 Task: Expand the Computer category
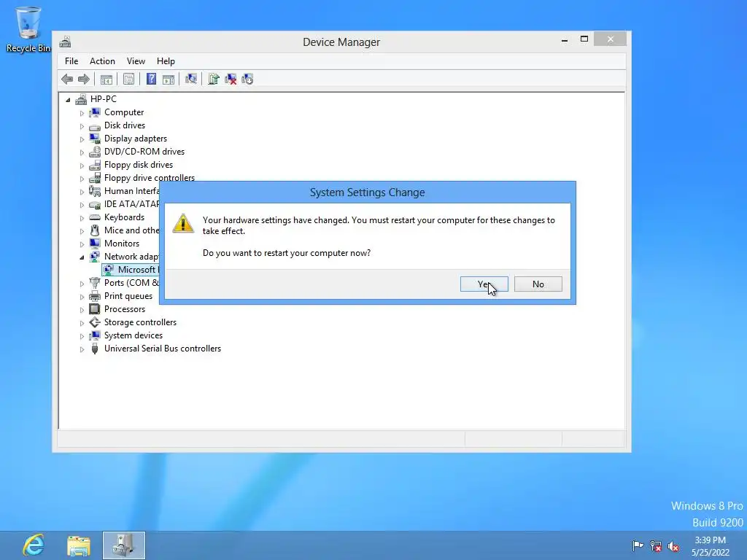coord(82,113)
